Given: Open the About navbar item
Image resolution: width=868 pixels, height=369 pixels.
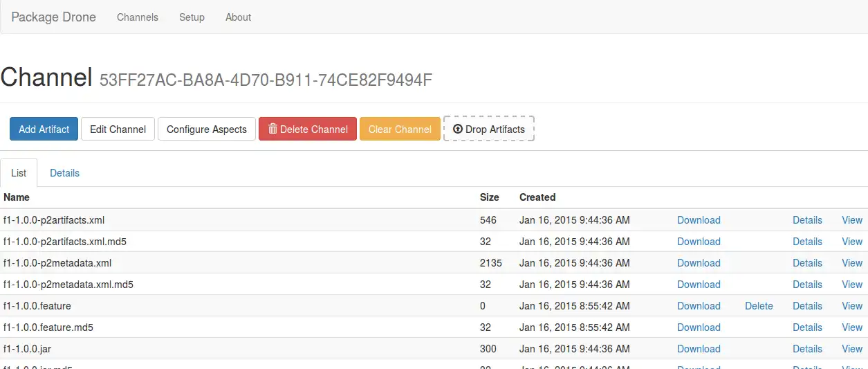Looking at the screenshot, I should (x=238, y=17).
